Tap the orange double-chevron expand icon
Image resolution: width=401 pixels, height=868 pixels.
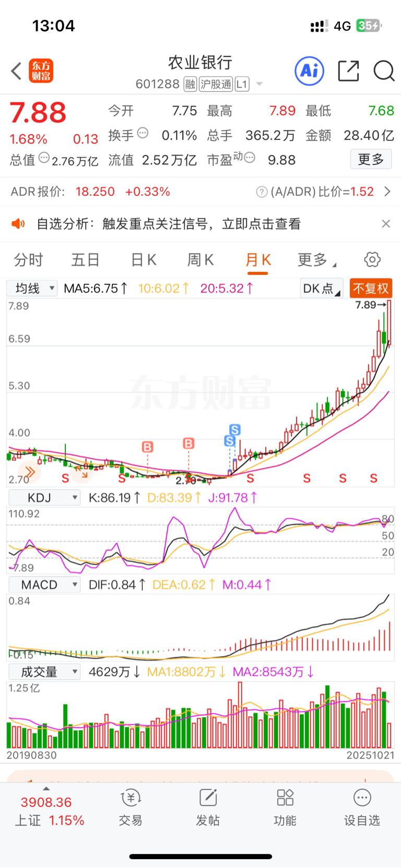pos(29,472)
